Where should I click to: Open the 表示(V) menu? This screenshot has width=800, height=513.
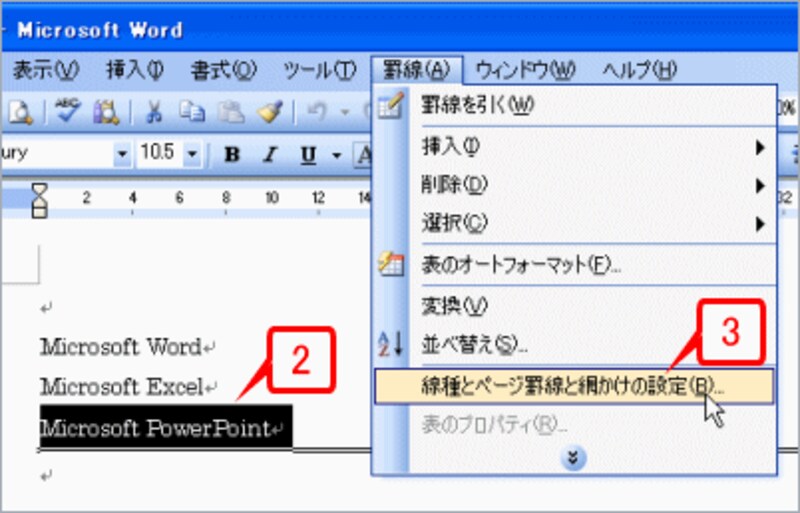coord(46,70)
